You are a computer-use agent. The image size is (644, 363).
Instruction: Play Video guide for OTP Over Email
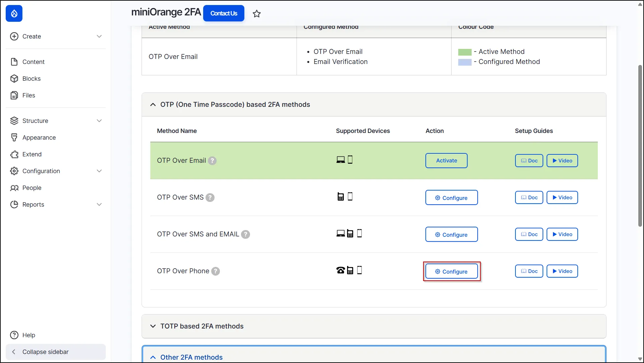click(562, 161)
